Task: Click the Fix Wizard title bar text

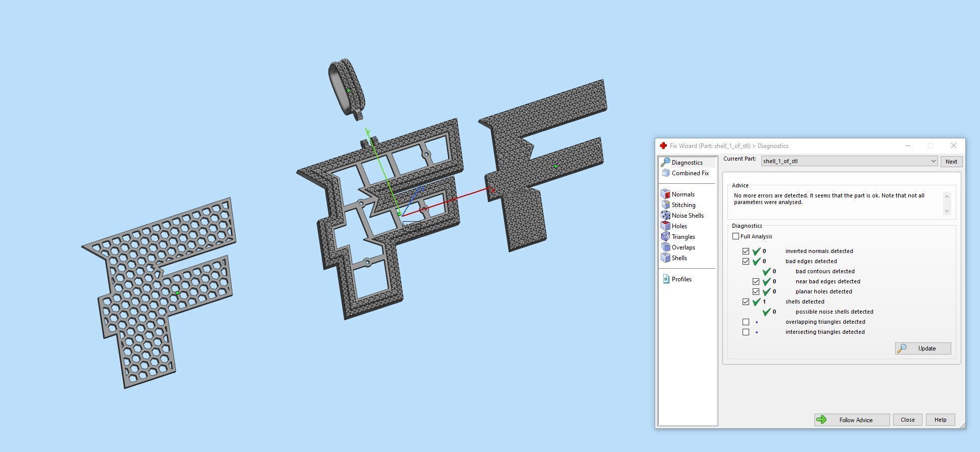Action: click(729, 146)
